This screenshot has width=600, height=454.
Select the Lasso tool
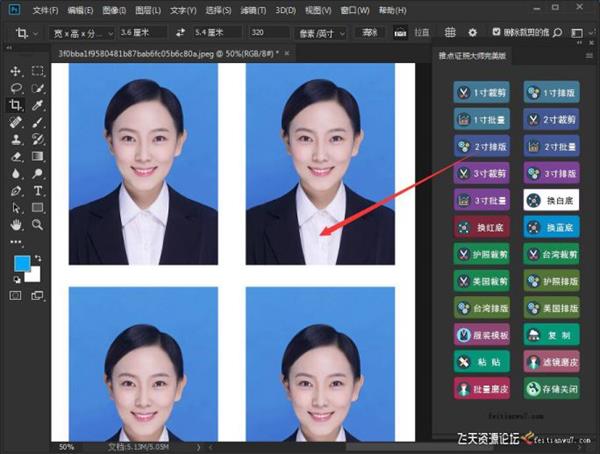coord(15,88)
